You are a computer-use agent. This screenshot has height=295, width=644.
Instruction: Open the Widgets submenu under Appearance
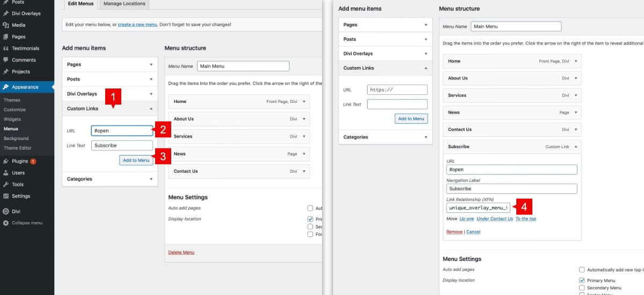12,119
